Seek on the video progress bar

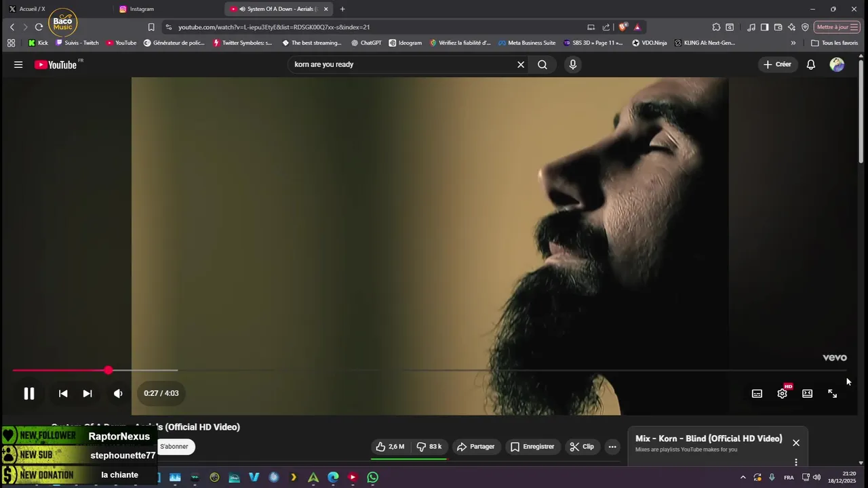pos(429,371)
